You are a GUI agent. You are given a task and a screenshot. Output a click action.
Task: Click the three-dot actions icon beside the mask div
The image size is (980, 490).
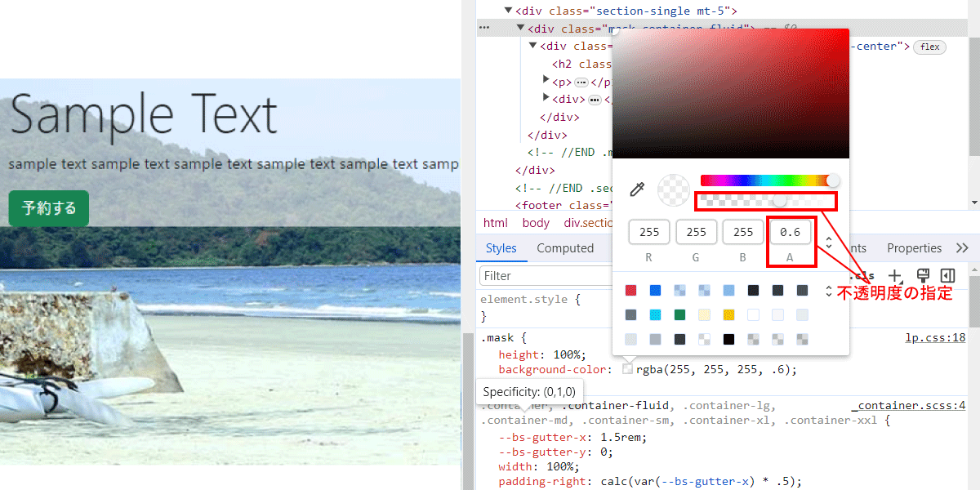[484, 28]
